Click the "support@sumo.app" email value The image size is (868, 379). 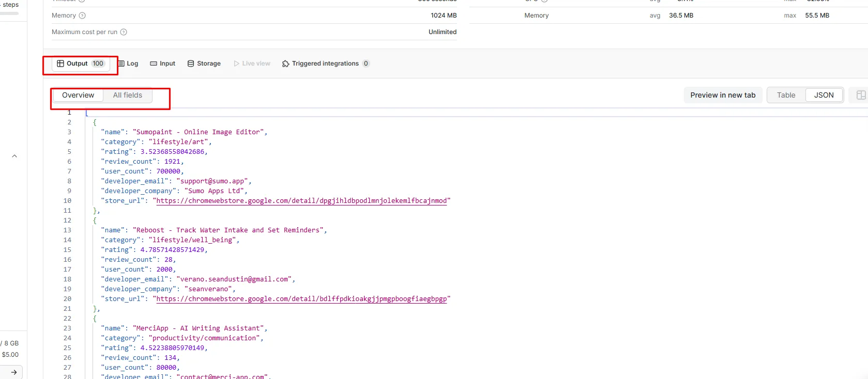(212, 181)
